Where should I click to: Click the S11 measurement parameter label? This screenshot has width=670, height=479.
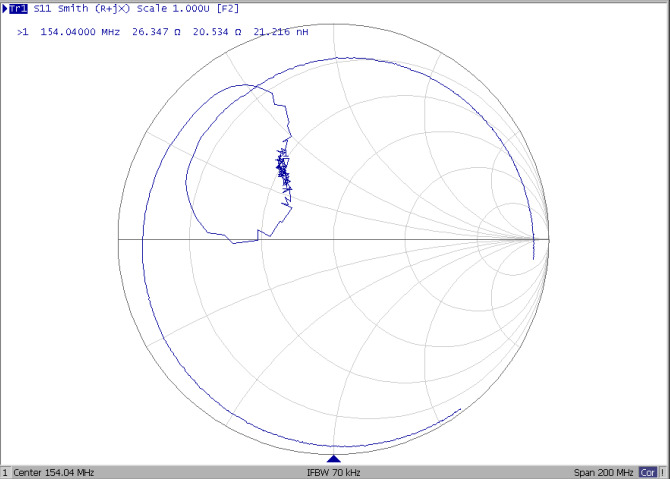(x=44, y=8)
